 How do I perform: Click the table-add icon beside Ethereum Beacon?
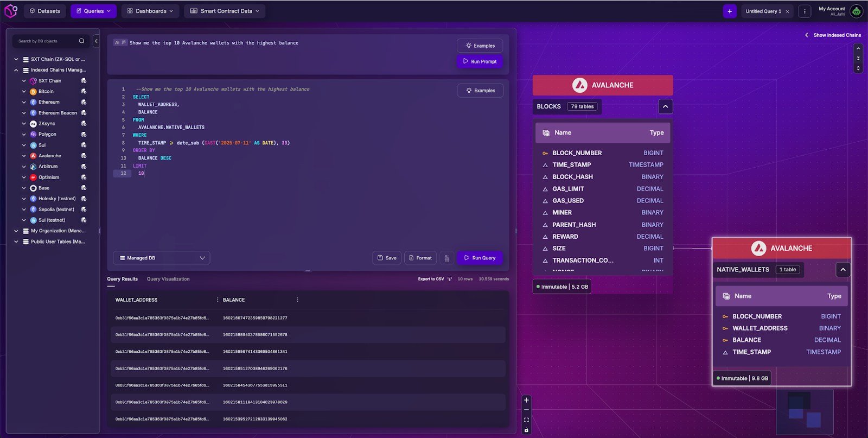point(84,113)
